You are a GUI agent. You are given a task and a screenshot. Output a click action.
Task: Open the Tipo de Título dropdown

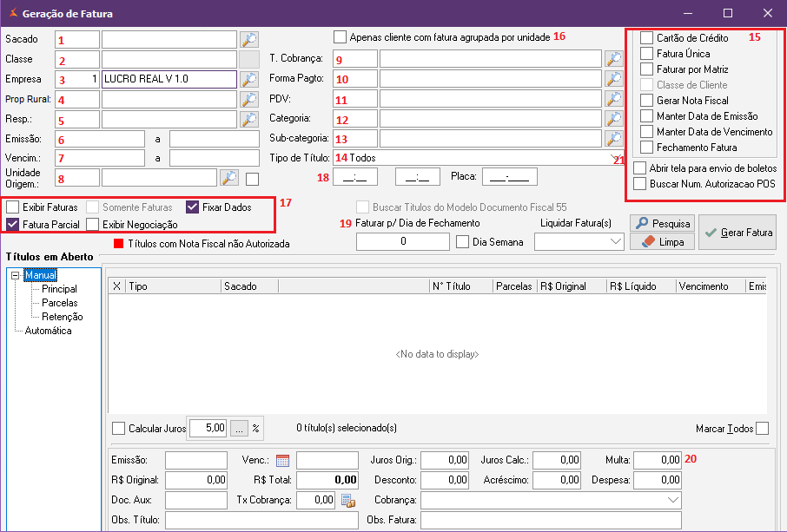pos(615,159)
